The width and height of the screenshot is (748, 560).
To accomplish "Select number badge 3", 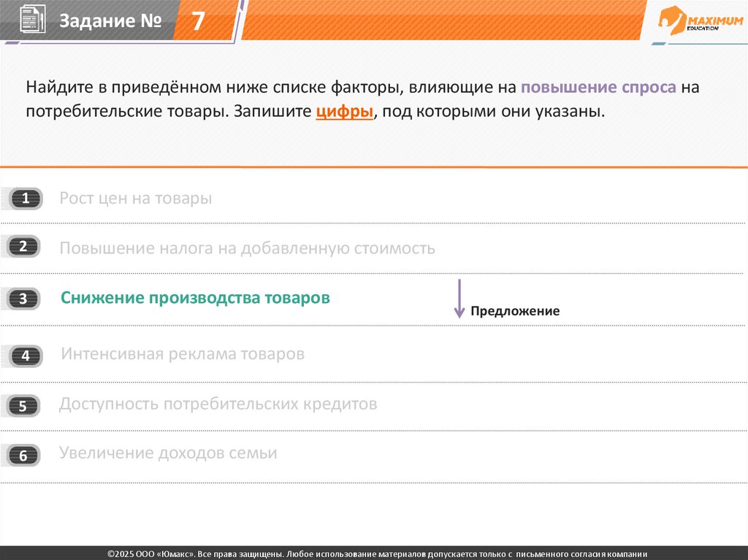I will pyautogui.click(x=23, y=299).
